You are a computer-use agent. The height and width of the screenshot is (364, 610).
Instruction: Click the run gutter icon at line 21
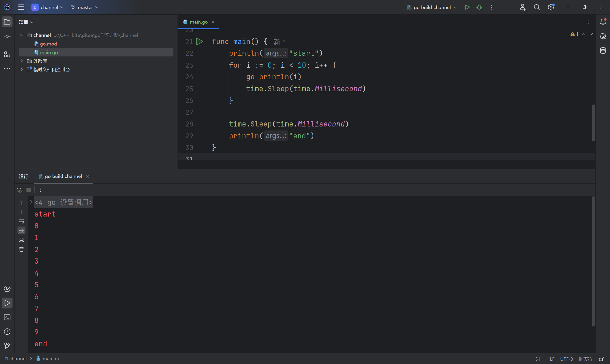[199, 42]
